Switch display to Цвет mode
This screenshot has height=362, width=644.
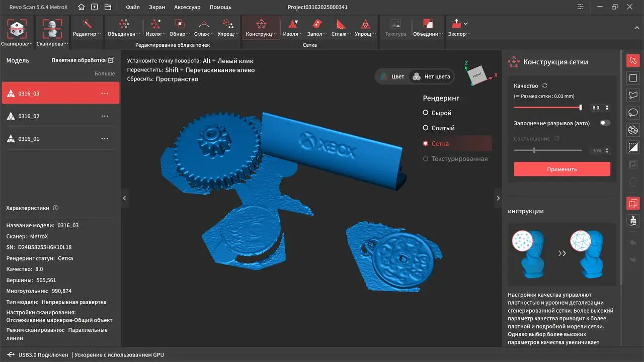392,76
